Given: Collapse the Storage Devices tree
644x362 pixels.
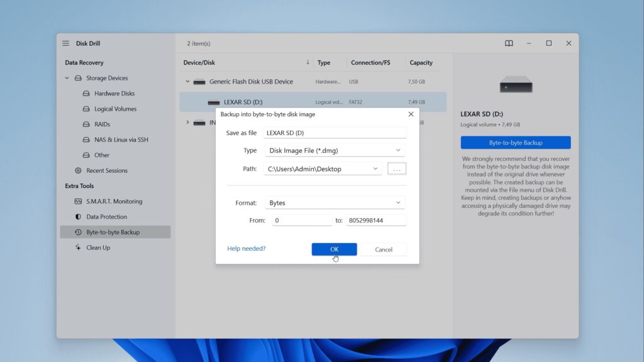Looking at the screenshot, I should click(x=67, y=78).
